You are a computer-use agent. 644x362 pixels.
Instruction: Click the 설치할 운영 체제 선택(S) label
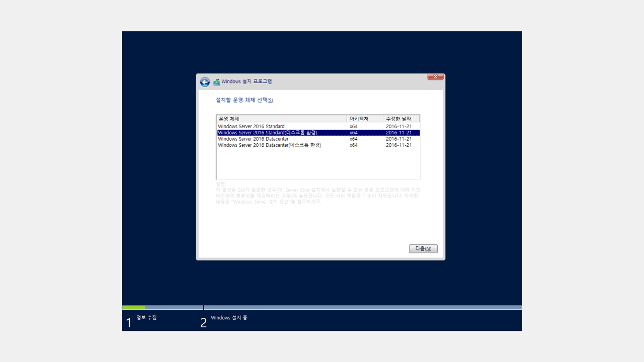245,100
